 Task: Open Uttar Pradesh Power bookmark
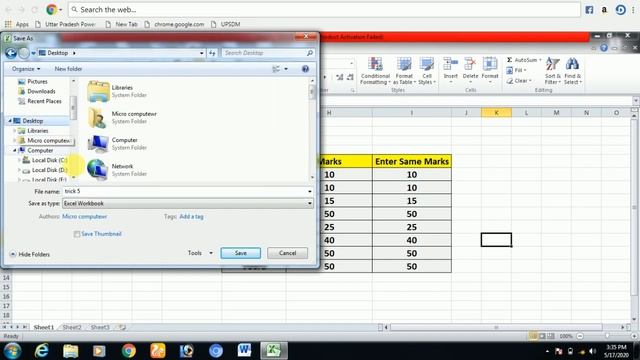65,24
